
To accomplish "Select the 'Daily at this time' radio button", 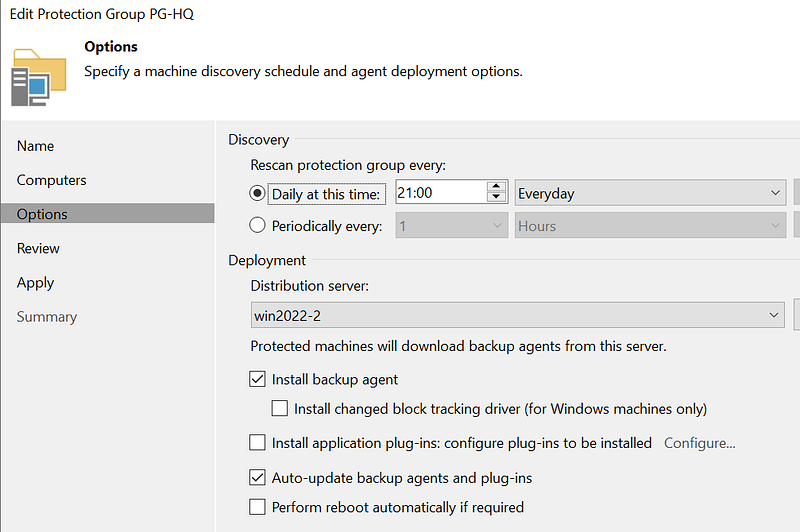I will pyautogui.click(x=258, y=193).
